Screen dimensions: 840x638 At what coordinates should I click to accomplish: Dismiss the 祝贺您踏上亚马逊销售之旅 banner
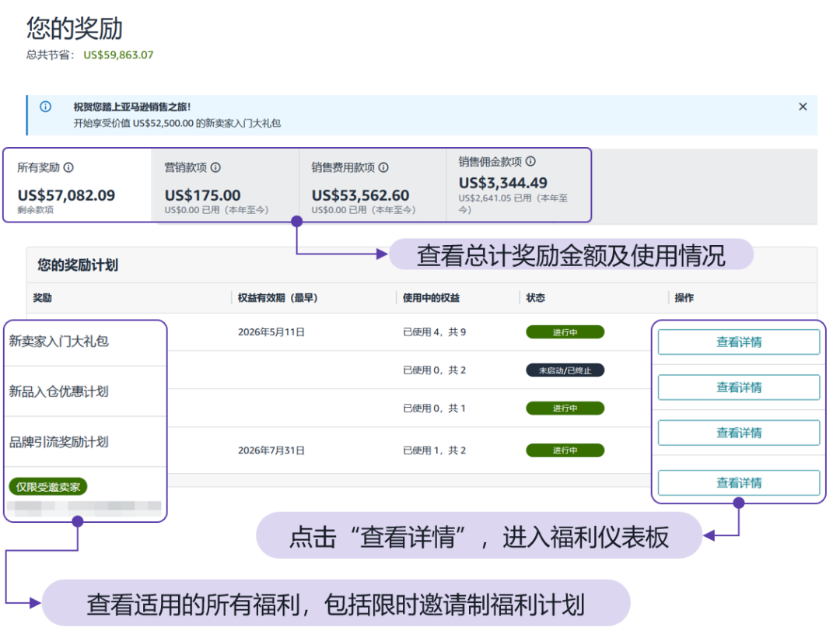[803, 107]
